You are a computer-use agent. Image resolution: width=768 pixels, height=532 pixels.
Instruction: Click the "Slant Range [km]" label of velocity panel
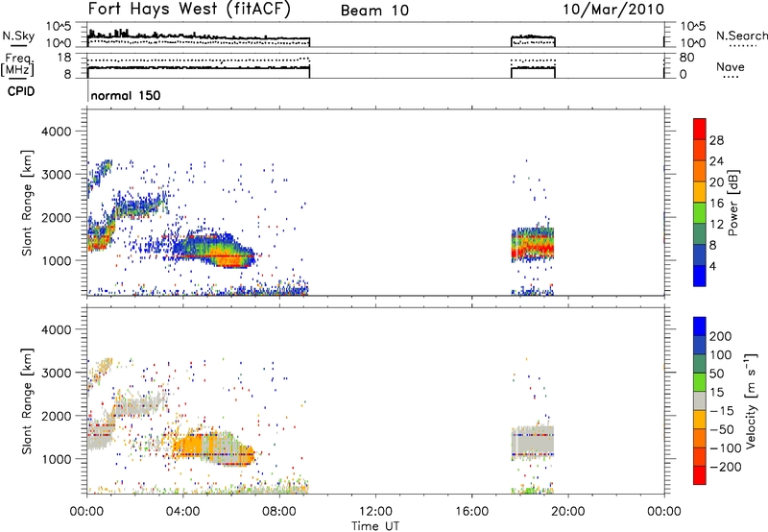[27, 400]
